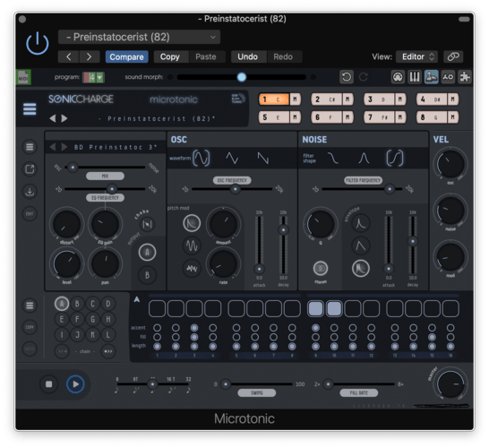Open the Preinstatocerist (82) preset dropdown
Viewport: 489px width, 448px height.
coord(139,37)
